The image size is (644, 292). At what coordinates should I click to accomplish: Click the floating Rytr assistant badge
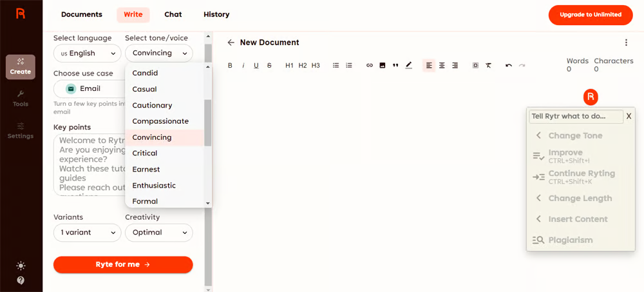(x=591, y=97)
